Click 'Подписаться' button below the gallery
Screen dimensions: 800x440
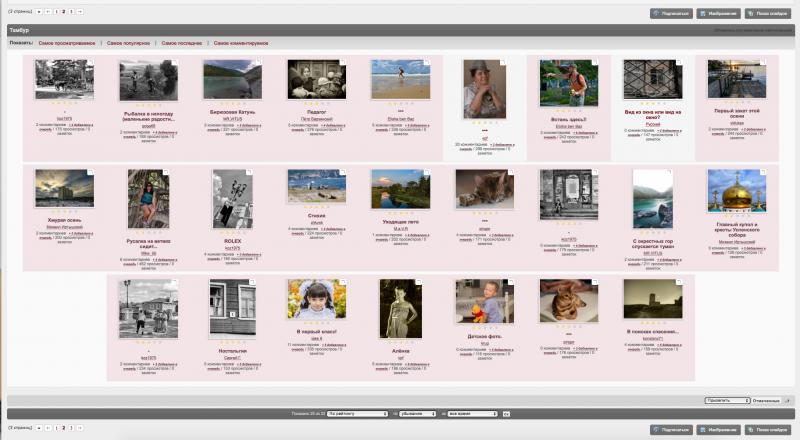pyautogui.click(x=671, y=430)
